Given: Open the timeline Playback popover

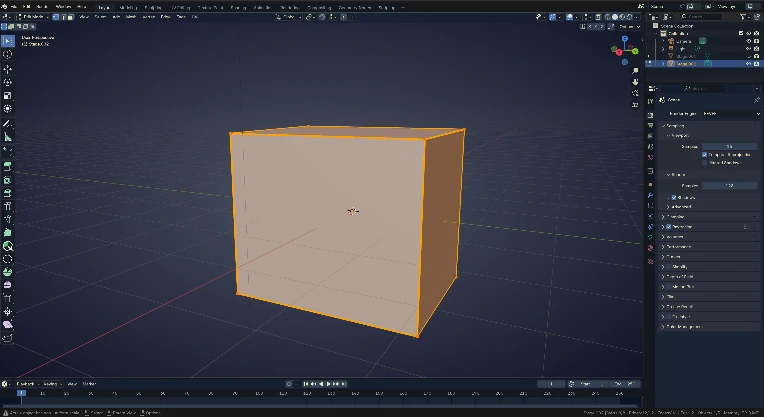Looking at the screenshot, I should pyautogui.click(x=26, y=384).
